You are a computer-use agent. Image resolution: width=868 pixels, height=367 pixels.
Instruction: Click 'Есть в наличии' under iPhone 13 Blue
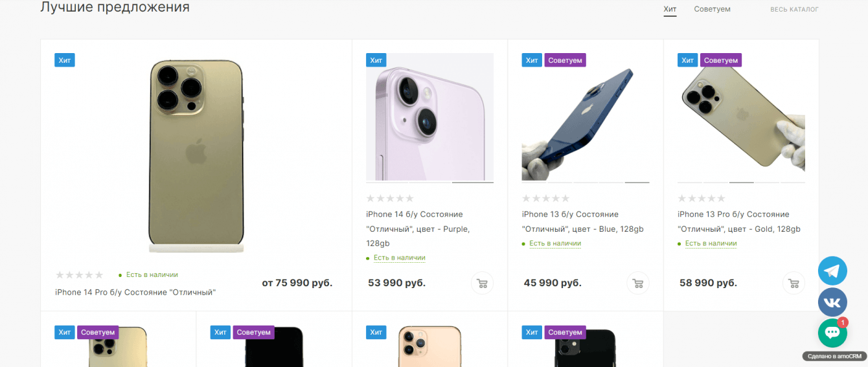click(554, 243)
